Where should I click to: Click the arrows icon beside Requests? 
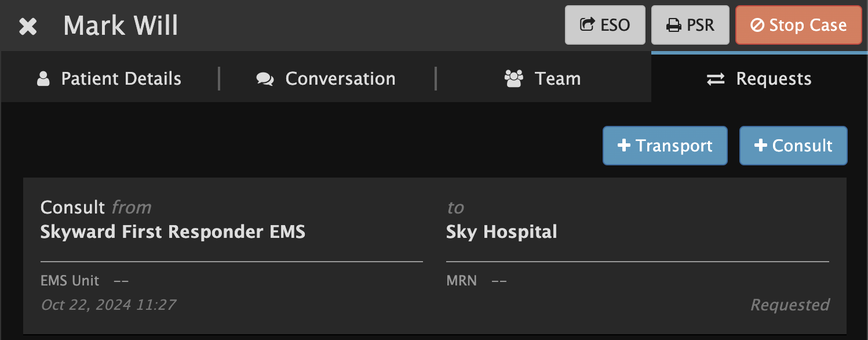coord(716,79)
